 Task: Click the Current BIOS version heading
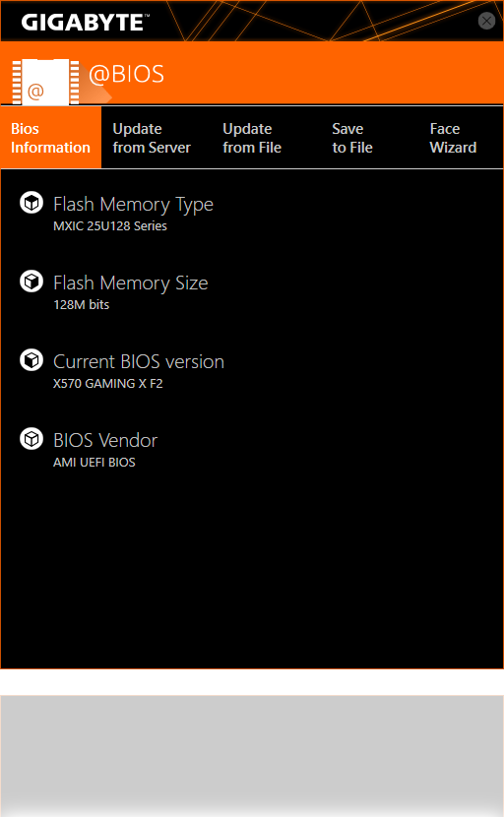(139, 361)
